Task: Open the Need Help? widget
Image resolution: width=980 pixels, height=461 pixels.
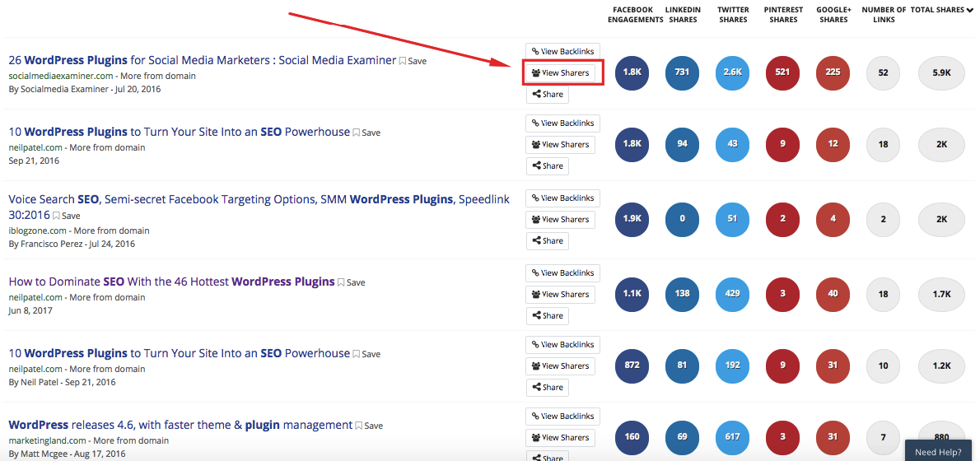Action: click(x=938, y=452)
